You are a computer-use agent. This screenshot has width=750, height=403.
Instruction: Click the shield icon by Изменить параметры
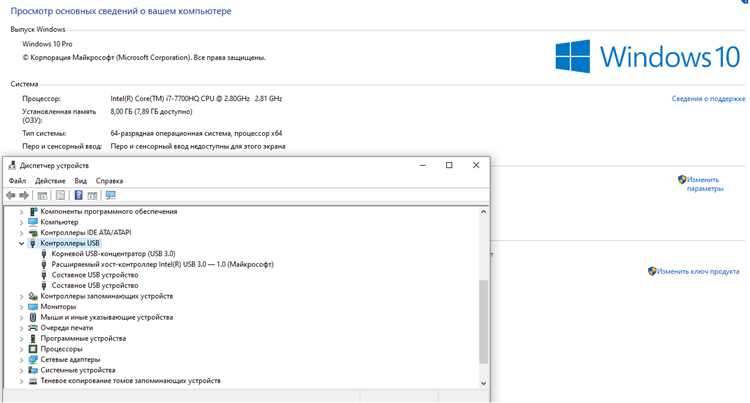click(682, 180)
